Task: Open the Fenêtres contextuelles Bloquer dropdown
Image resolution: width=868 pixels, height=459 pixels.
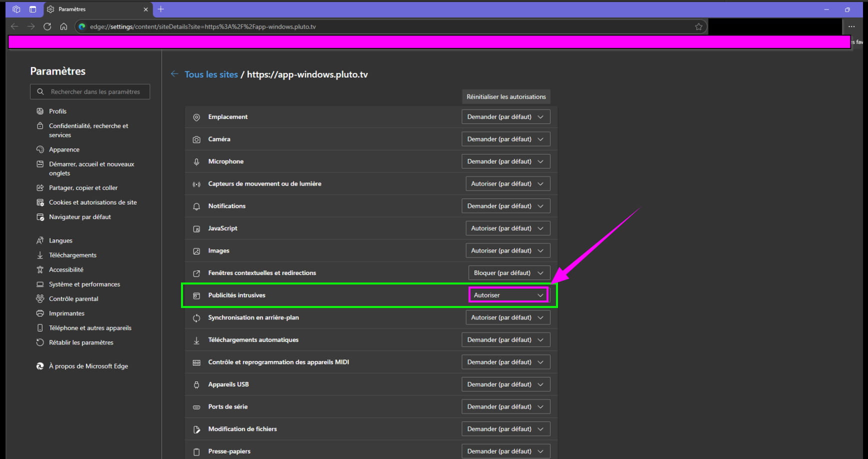Action: [509, 272]
